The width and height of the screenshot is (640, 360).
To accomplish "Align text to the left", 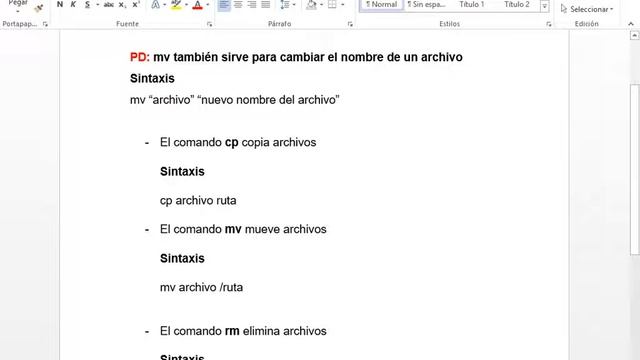I will [224, 5].
